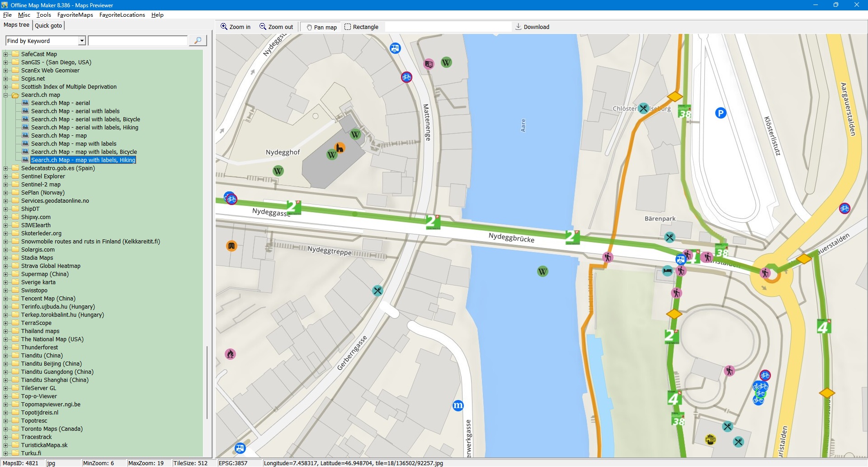This screenshot has height=467, width=868.
Task: Click the Zoom out magnifier tool
Action: pyautogui.click(x=276, y=27)
